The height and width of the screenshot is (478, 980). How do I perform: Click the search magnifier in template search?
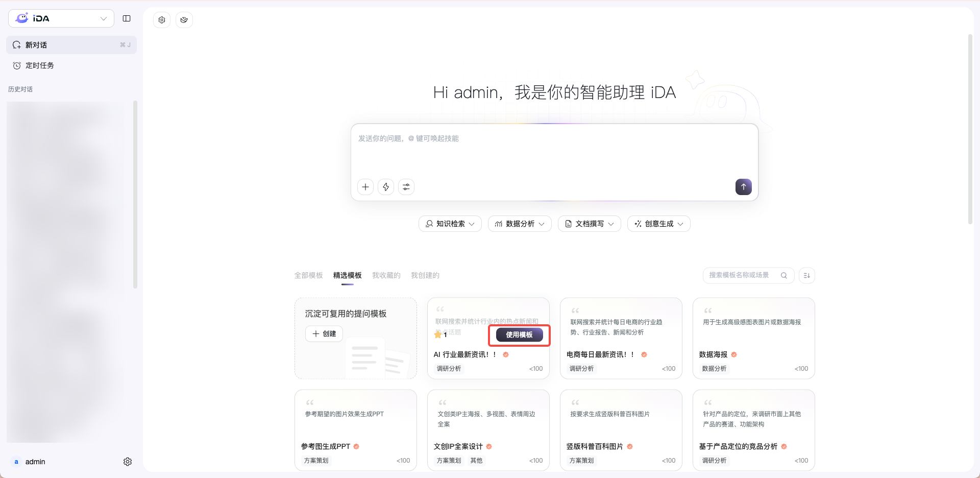(784, 275)
